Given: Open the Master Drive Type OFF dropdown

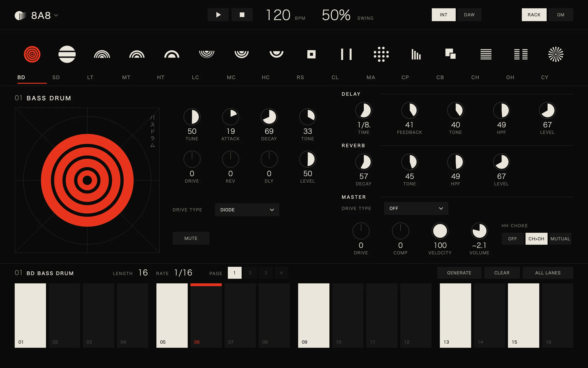Looking at the screenshot, I should click(416, 208).
